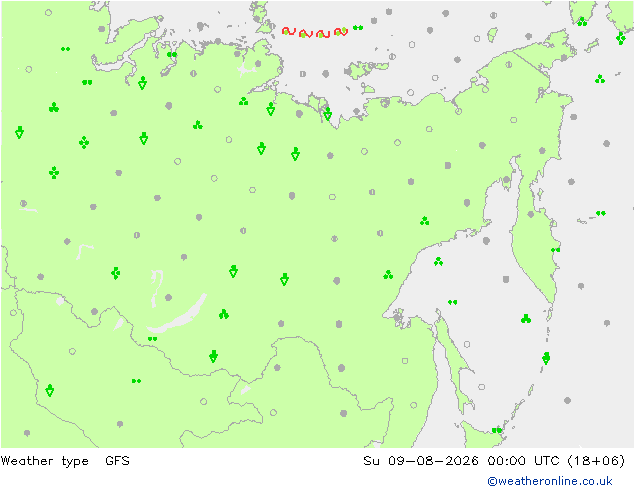Click the rightmost red freezing-rain symbol
Image resolution: width=634 pixels, height=490 pixels.
click(341, 32)
